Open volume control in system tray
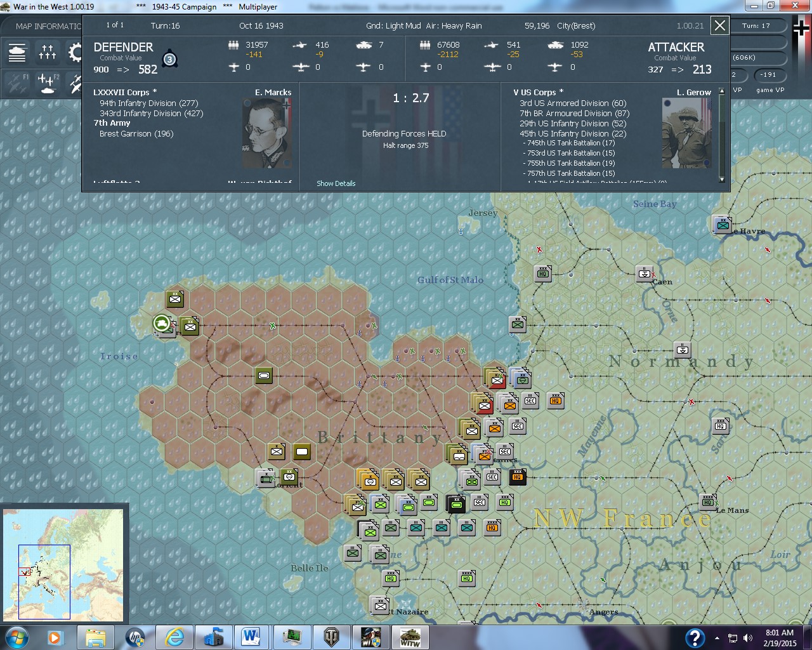 (x=748, y=638)
